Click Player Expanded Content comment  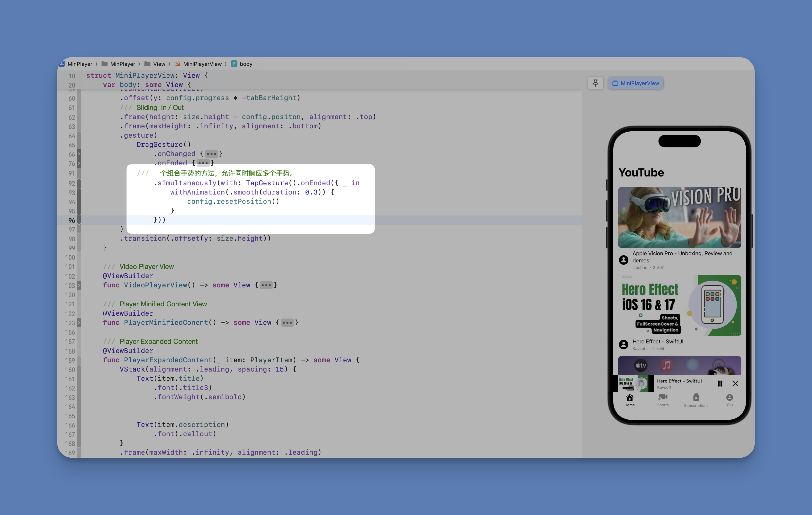(150, 341)
